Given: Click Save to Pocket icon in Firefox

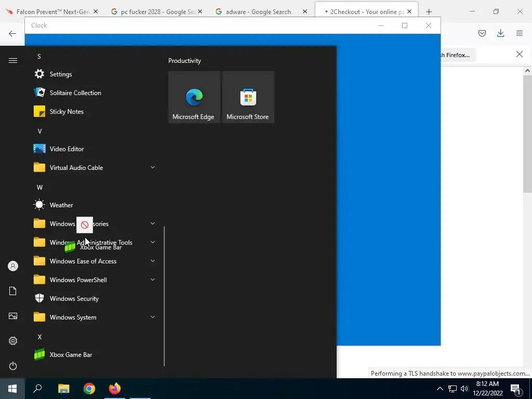Looking at the screenshot, I should tap(482, 33).
